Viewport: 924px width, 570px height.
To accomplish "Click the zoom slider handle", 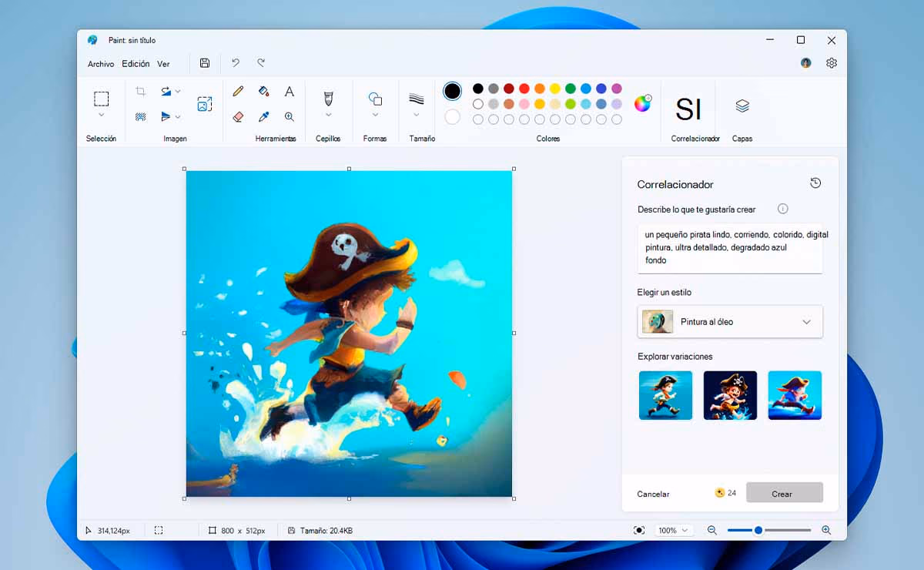I will [x=758, y=530].
